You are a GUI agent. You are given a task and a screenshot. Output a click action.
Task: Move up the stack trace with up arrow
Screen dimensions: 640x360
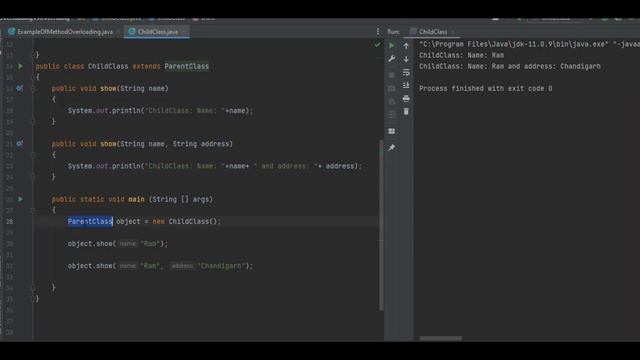[x=406, y=46]
